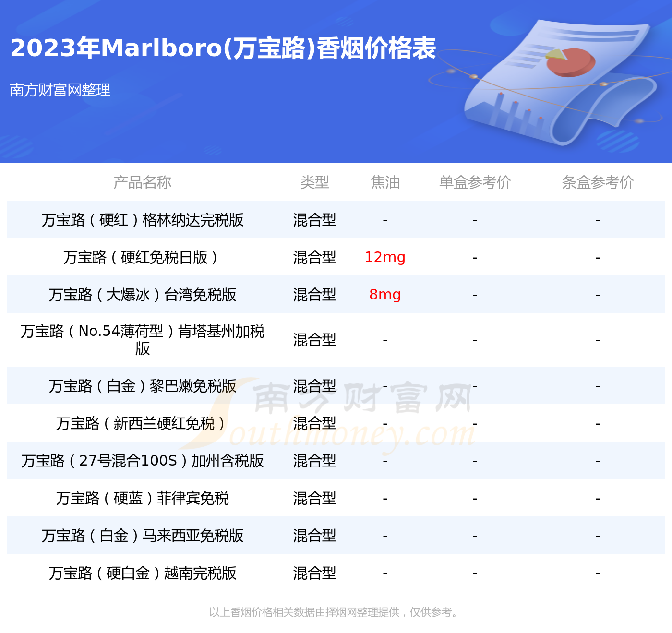Screen dimensions: 672x633
Task: Select row 万宝路（硬白金）越南完税版
Action: (x=336, y=573)
